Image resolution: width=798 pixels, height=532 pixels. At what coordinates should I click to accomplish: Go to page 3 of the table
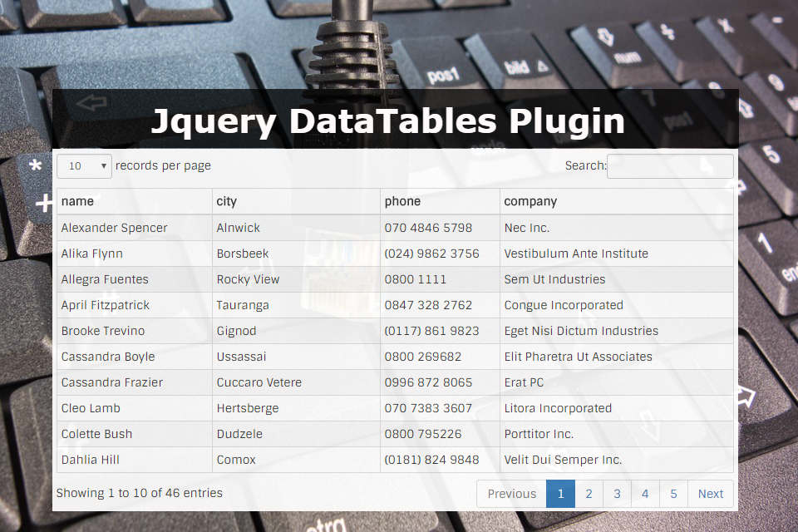click(x=617, y=493)
